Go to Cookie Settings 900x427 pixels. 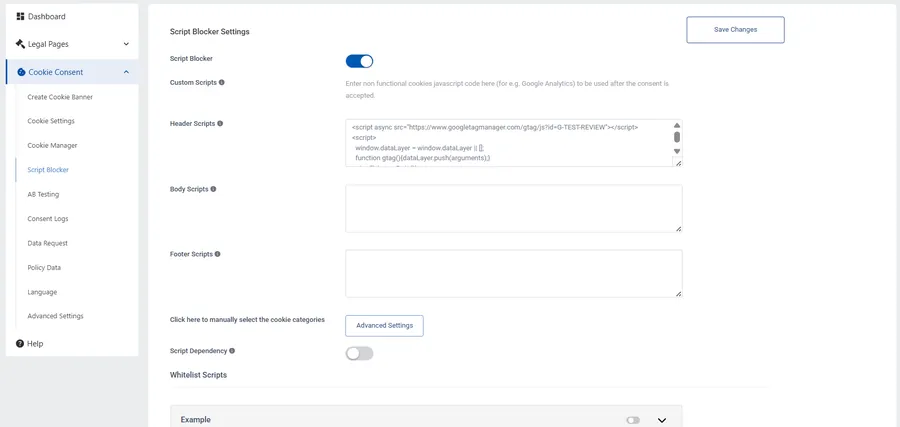tap(51, 121)
